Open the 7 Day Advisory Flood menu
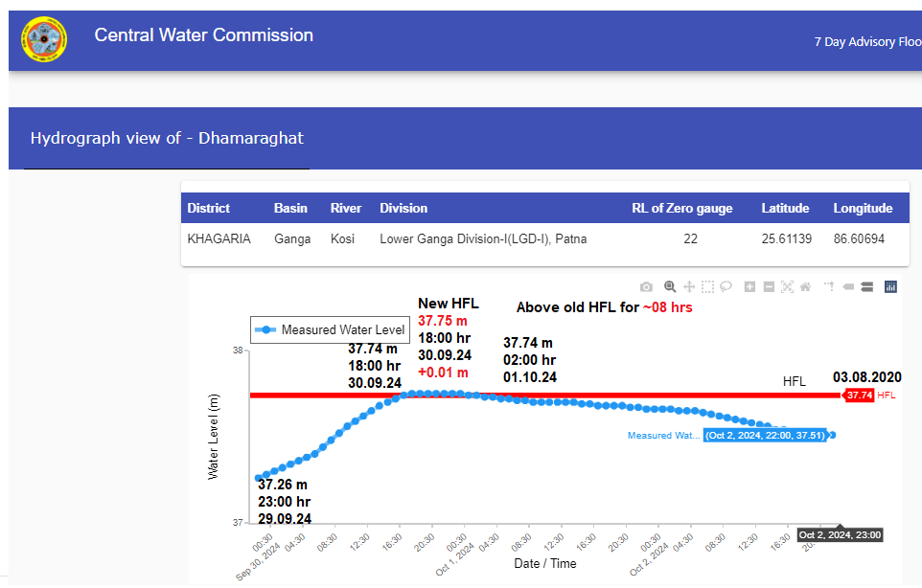 [x=866, y=42]
